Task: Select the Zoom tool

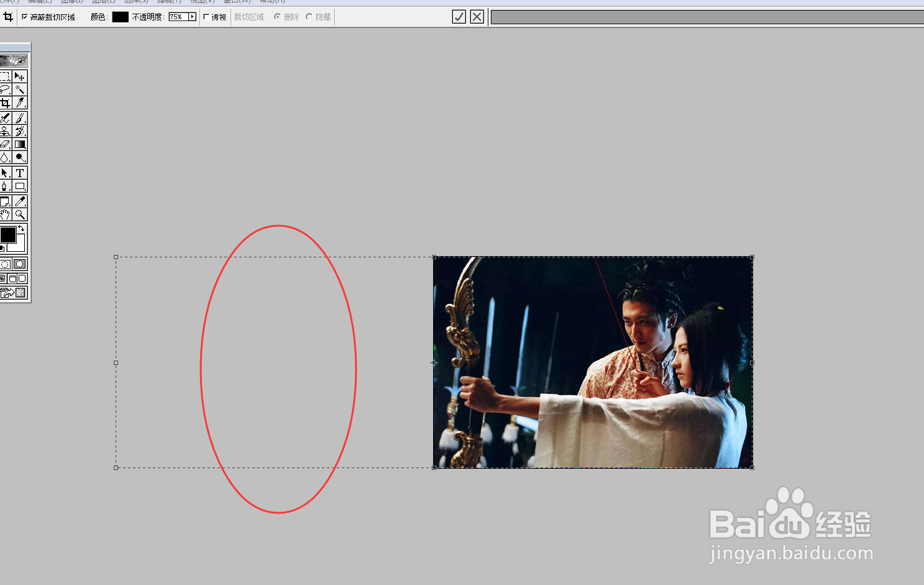Action: coord(20,214)
